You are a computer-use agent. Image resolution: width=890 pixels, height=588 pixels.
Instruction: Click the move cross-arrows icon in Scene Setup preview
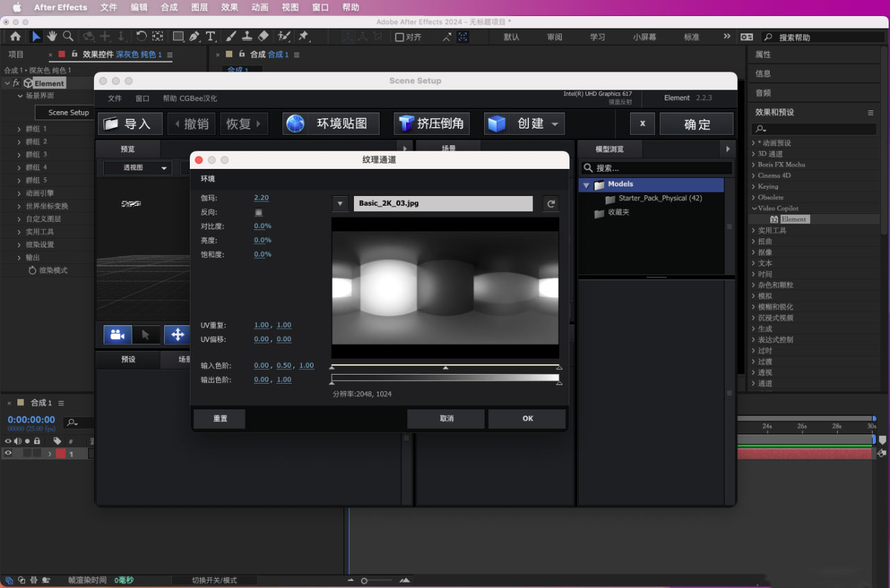coord(177,334)
